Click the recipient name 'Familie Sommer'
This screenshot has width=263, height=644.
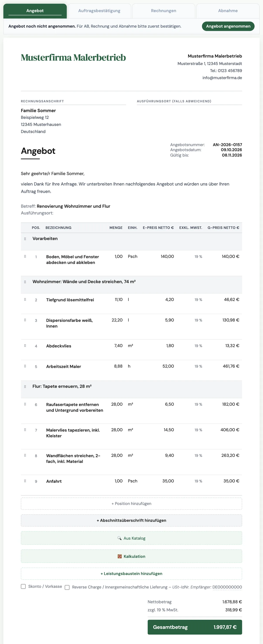click(38, 111)
